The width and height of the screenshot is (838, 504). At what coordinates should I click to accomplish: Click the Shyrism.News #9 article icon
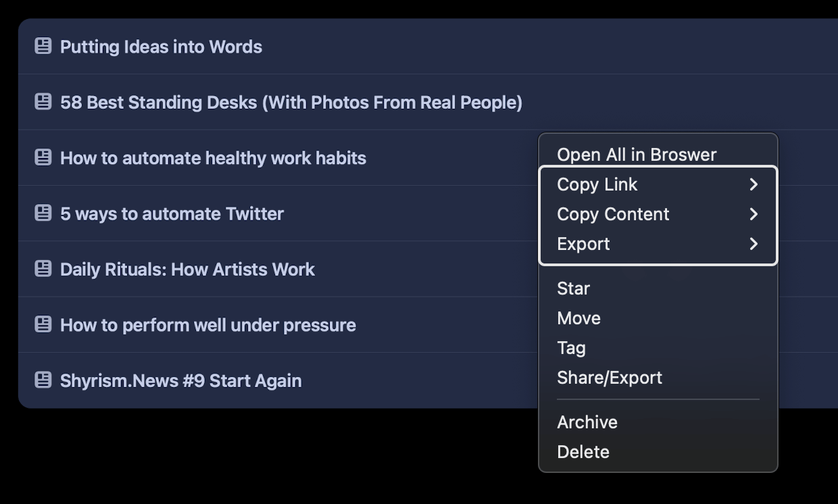pos(43,380)
